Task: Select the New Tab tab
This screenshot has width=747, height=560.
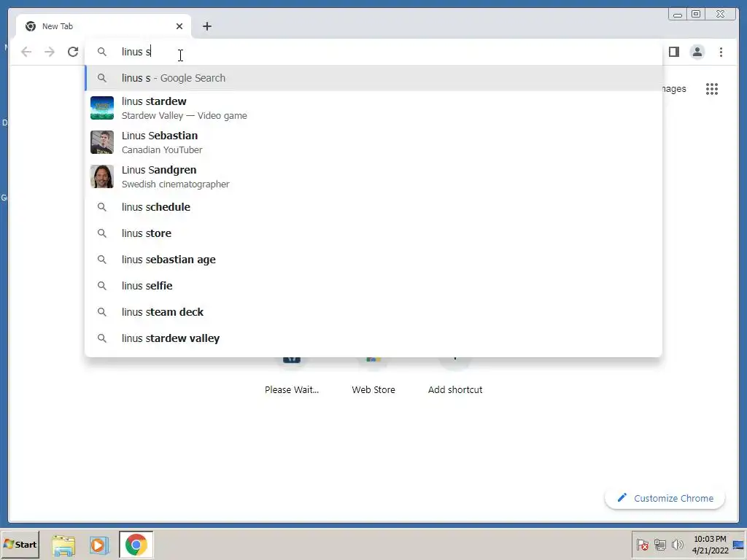Action: pos(104,26)
